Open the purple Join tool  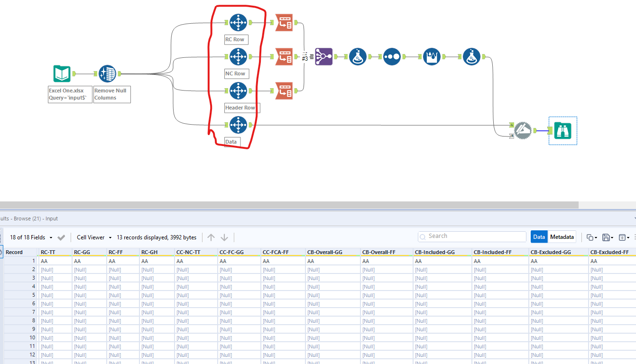pos(323,56)
